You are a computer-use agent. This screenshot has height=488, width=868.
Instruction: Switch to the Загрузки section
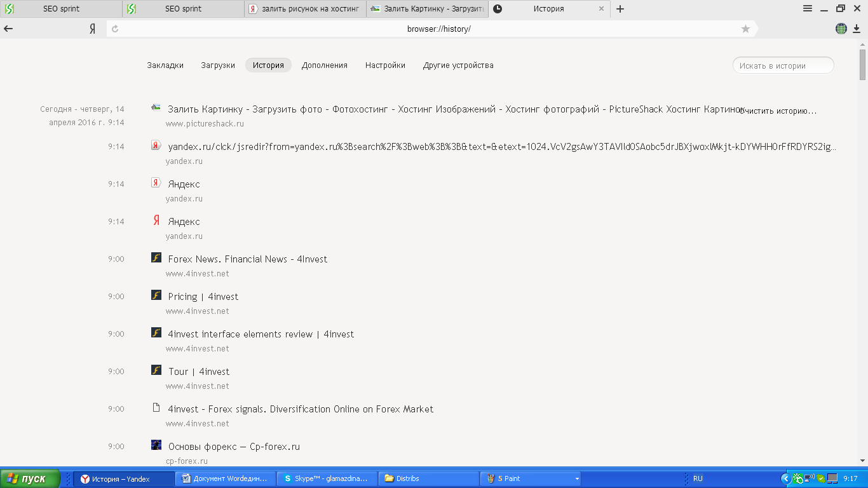pyautogui.click(x=218, y=65)
